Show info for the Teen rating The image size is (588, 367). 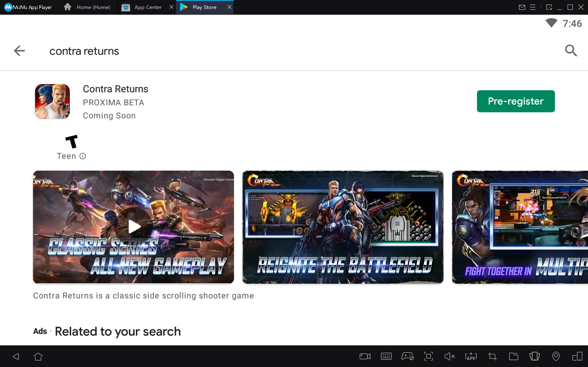pyautogui.click(x=82, y=156)
